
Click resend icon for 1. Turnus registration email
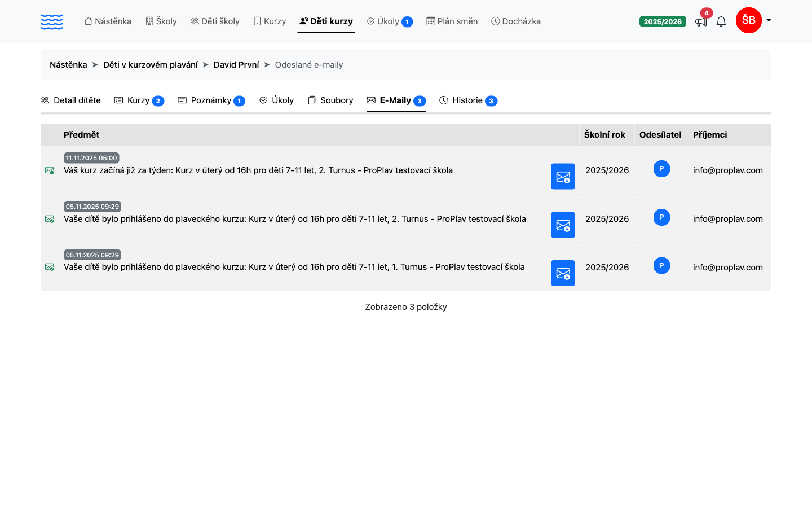[x=563, y=273]
